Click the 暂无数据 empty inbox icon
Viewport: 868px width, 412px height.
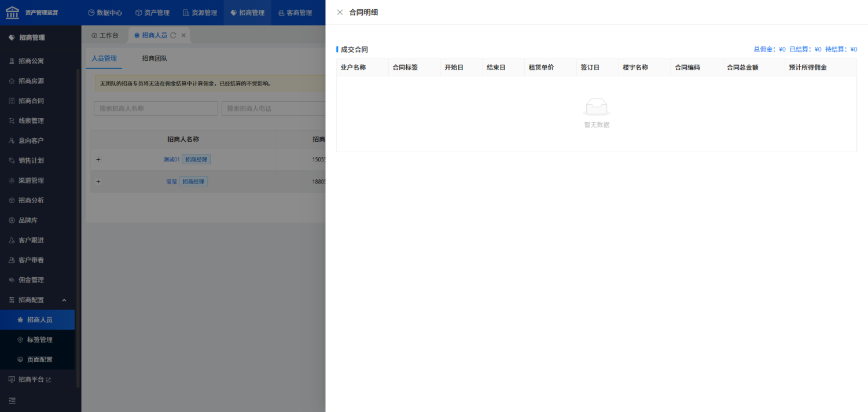pyautogui.click(x=597, y=107)
